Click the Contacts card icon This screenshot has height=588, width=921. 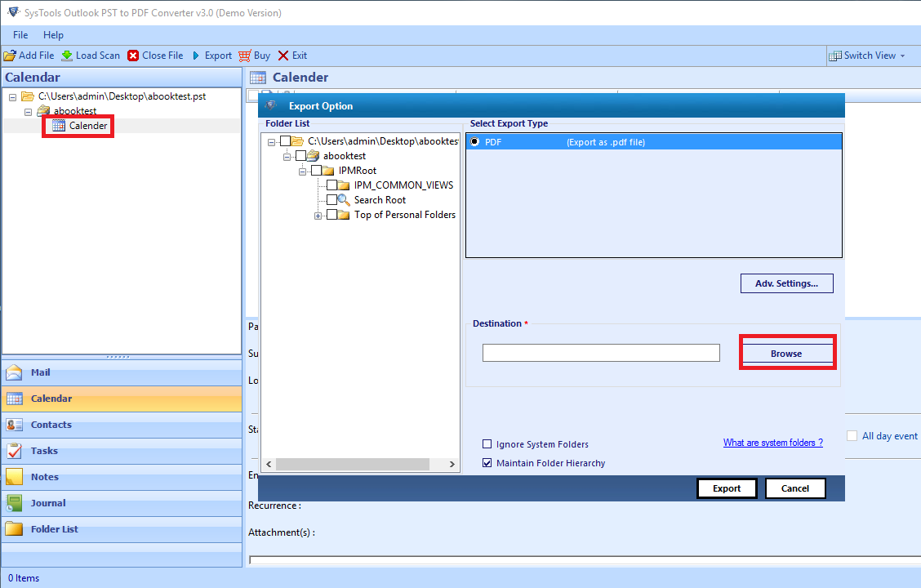(x=14, y=425)
